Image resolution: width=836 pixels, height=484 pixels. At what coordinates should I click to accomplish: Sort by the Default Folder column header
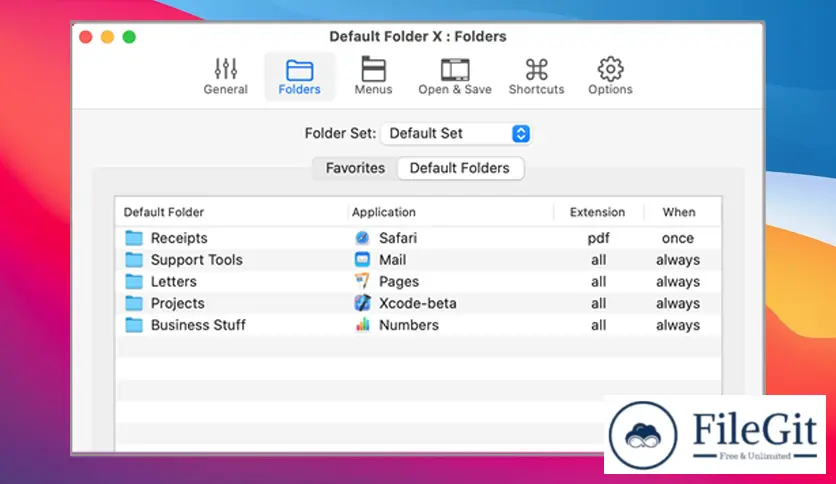164,212
